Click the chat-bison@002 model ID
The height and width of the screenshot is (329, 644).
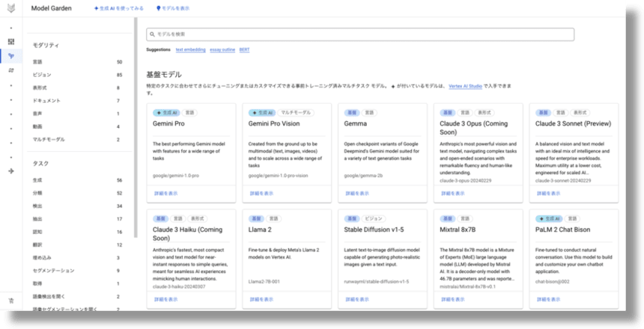pyautogui.click(x=552, y=282)
